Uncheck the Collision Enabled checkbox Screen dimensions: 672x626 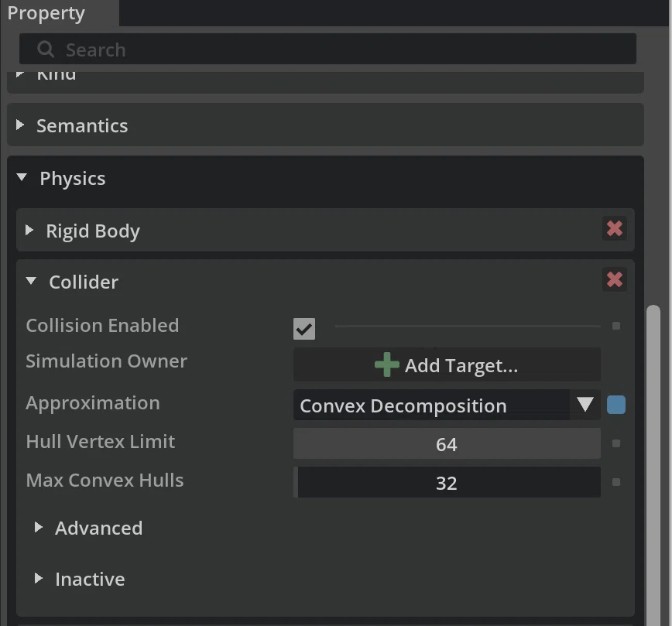click(303, 329)
